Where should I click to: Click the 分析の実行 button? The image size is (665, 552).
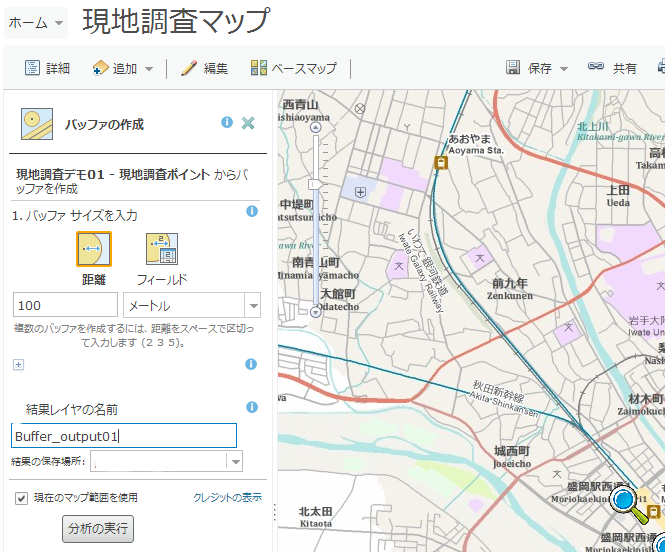click(97, 529)
